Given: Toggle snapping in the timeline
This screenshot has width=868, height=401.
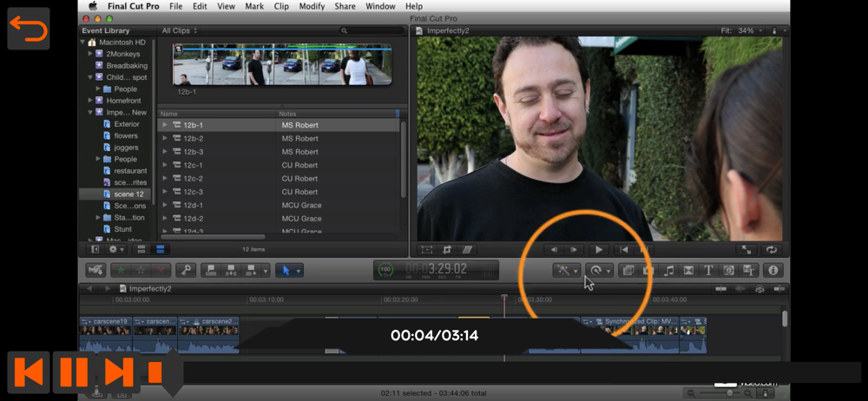Looking at the screenshot, I should [779, 288].
